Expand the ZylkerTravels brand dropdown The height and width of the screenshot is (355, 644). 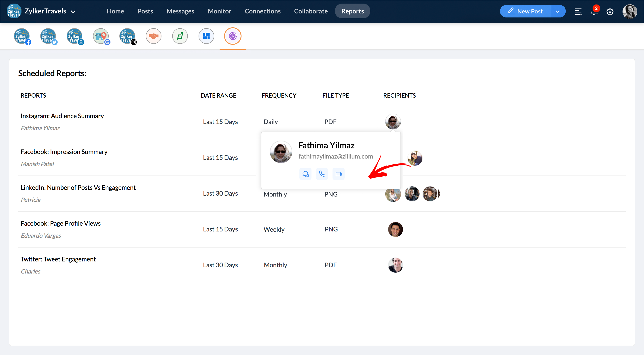tap(73, 11)
